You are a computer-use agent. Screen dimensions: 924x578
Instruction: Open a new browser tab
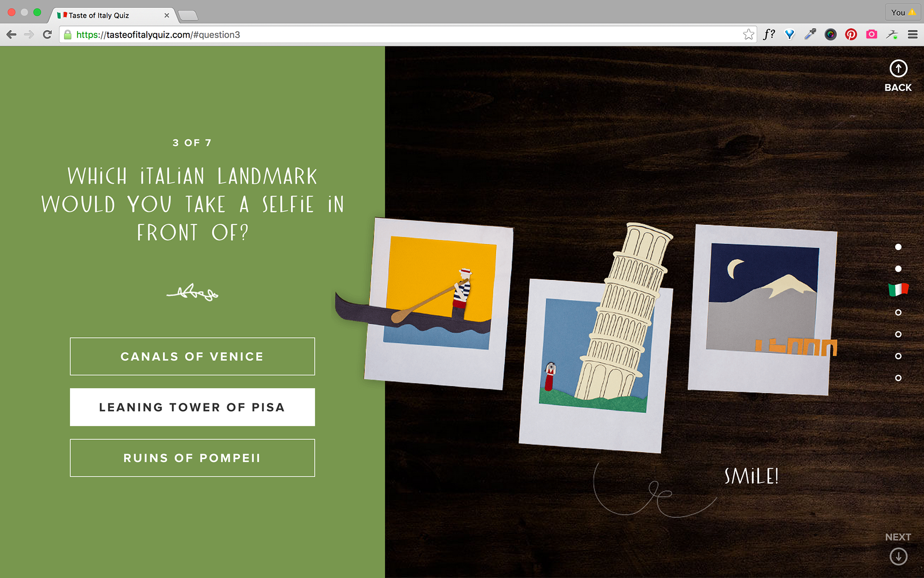[x=188, y=15]
